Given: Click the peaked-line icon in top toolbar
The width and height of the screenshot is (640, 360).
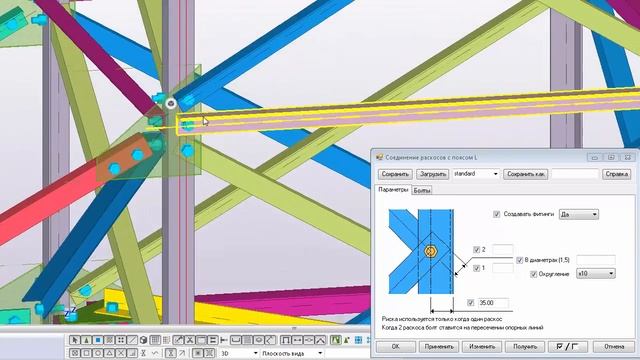Looking at the screenshot, I should click(320, 340).
